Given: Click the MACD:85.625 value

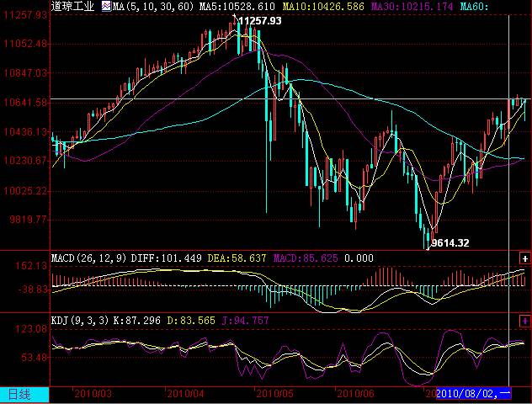Looking at the screenshot, I should pyautogui.click(x=306, y=258).
